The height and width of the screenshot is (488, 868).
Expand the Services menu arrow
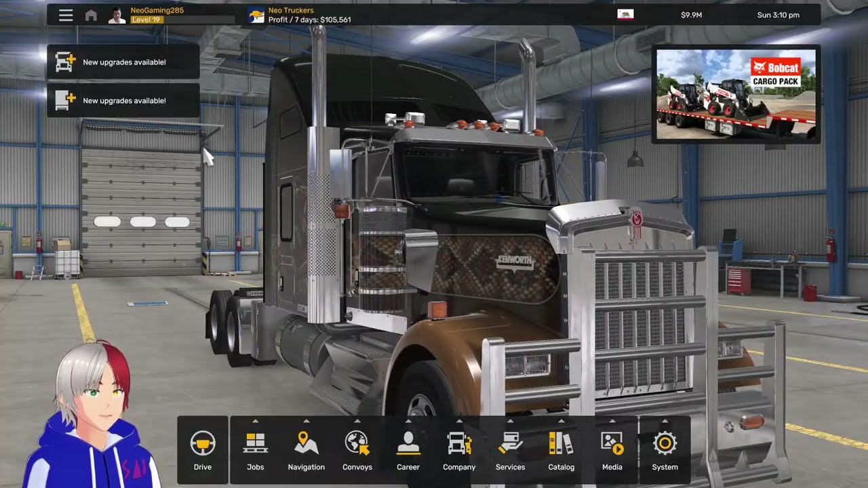point(510,421)
